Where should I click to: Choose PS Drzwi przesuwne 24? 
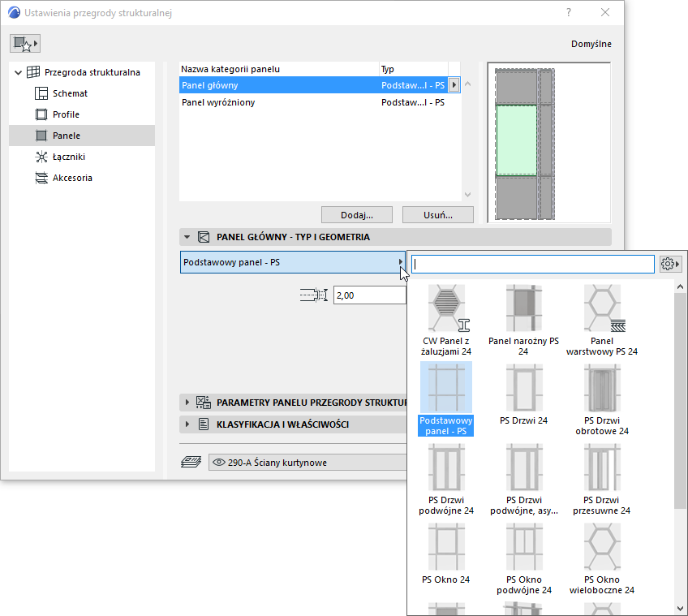[601, 480]
